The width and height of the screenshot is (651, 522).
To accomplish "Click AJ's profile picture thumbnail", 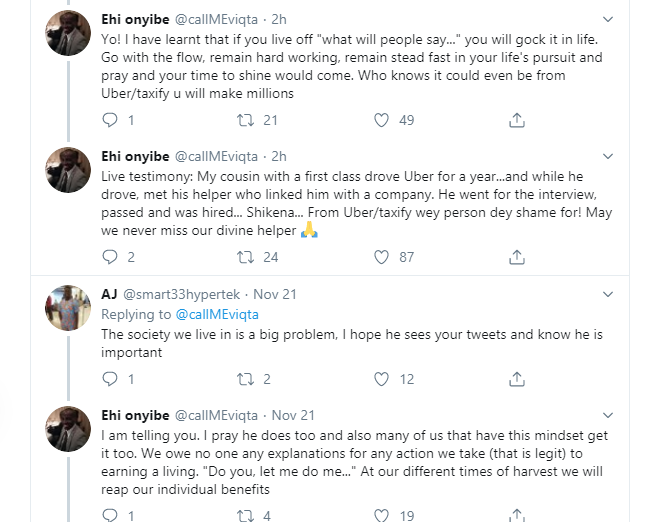I will [x=69, y=307].
